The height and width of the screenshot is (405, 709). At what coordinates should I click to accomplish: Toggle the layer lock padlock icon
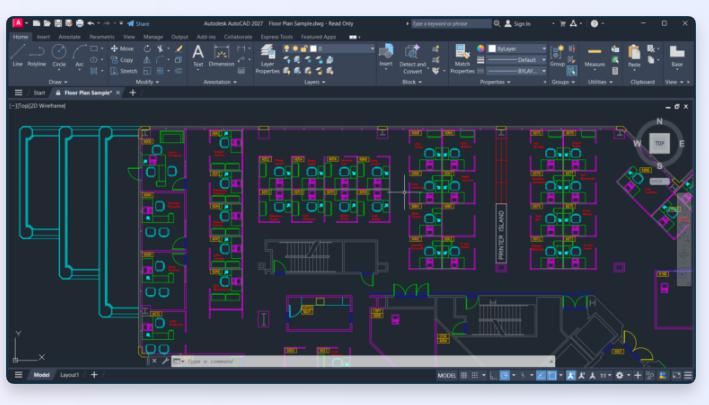tap(304, 48)
